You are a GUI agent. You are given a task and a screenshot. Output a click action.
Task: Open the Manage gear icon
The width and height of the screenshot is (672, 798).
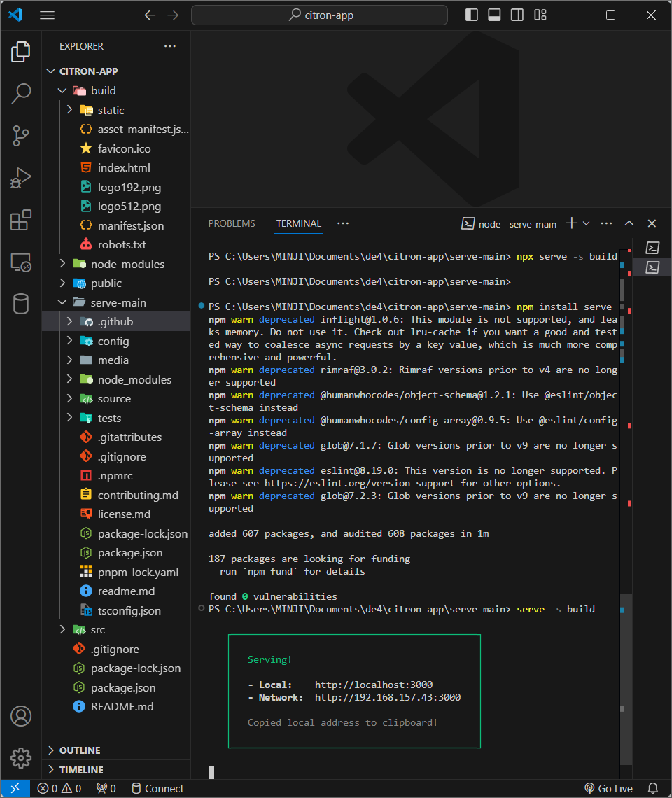tap(21, 758)
